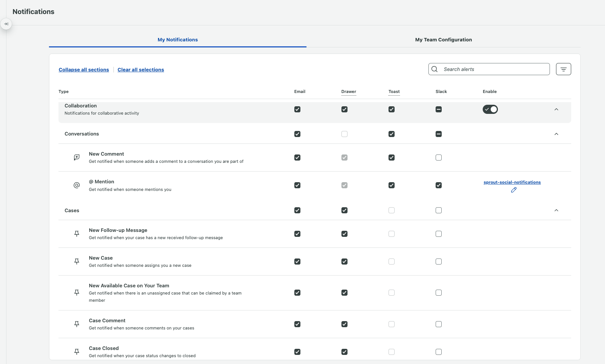
Task: Uncheck Email for New Case
Action: tap(297, 262)
